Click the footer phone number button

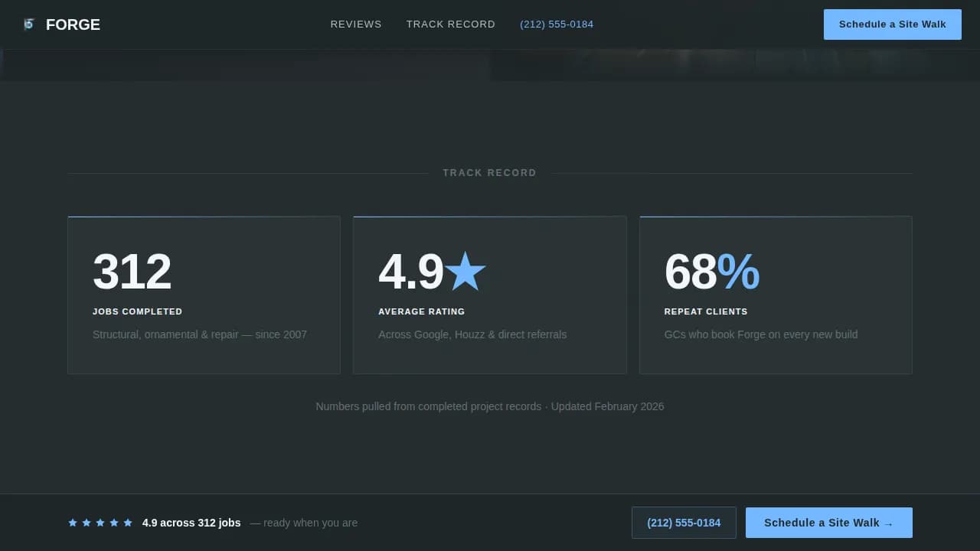(x=684, y=523)
